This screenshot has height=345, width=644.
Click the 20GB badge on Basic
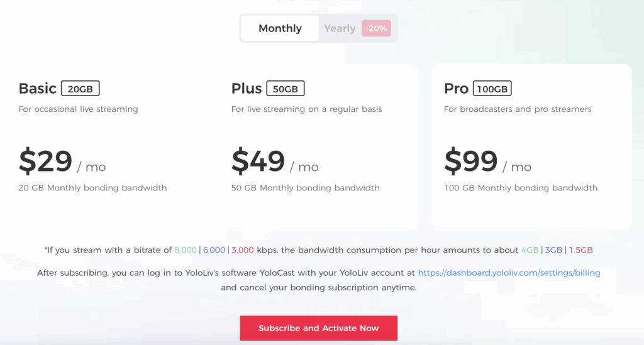(80, 88)
